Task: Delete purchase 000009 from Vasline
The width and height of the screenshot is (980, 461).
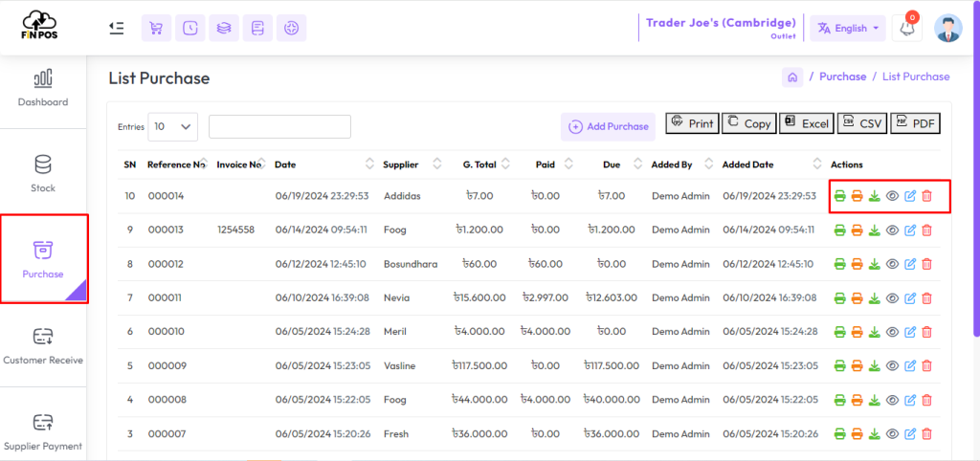Action: (926, 366)
